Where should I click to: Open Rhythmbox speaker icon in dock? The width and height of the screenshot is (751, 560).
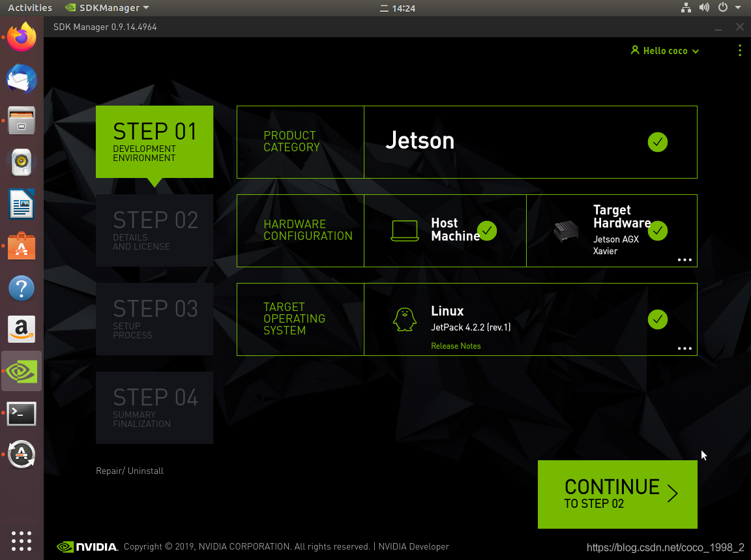coord(22,162)
